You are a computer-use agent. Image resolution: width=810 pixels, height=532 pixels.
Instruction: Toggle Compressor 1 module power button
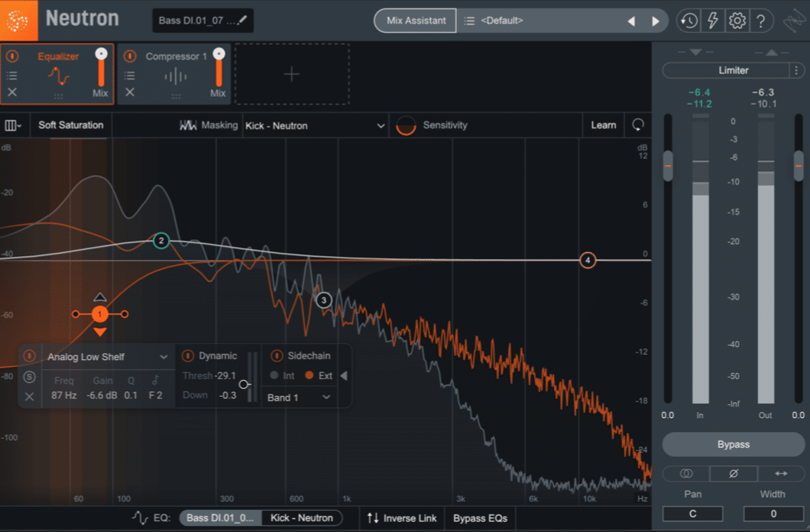tap(130, 56)
